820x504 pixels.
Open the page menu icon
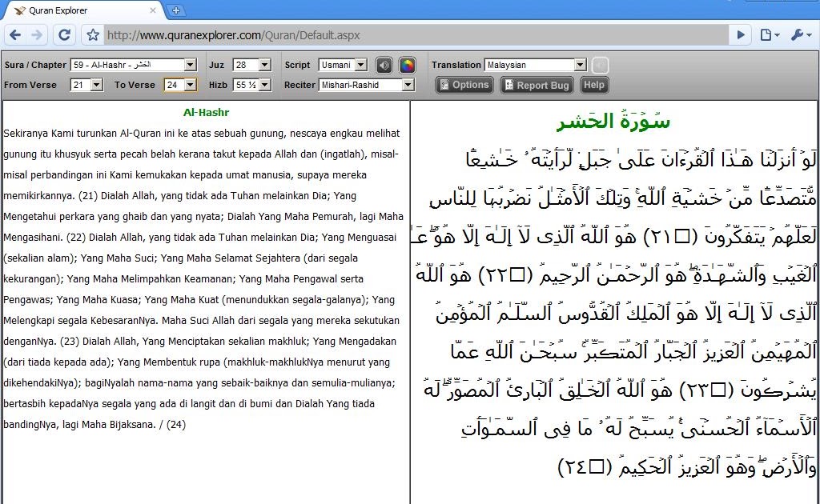pos(769,35)
